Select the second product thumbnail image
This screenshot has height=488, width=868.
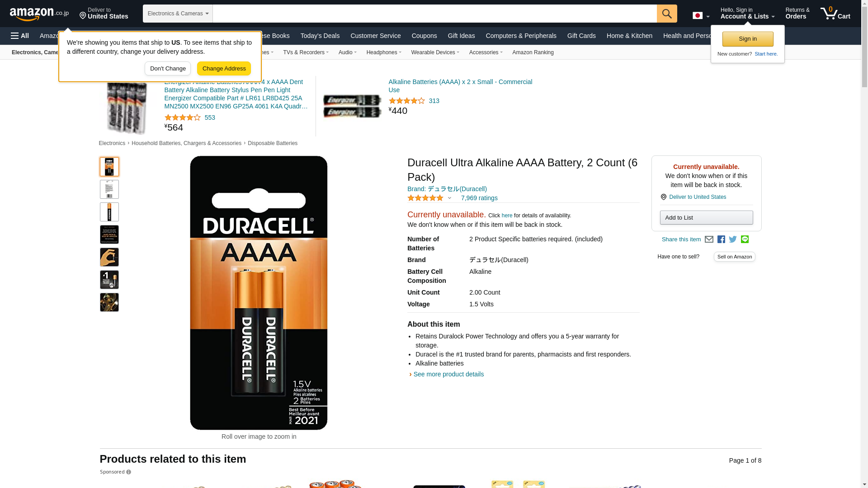coord(109,189)
